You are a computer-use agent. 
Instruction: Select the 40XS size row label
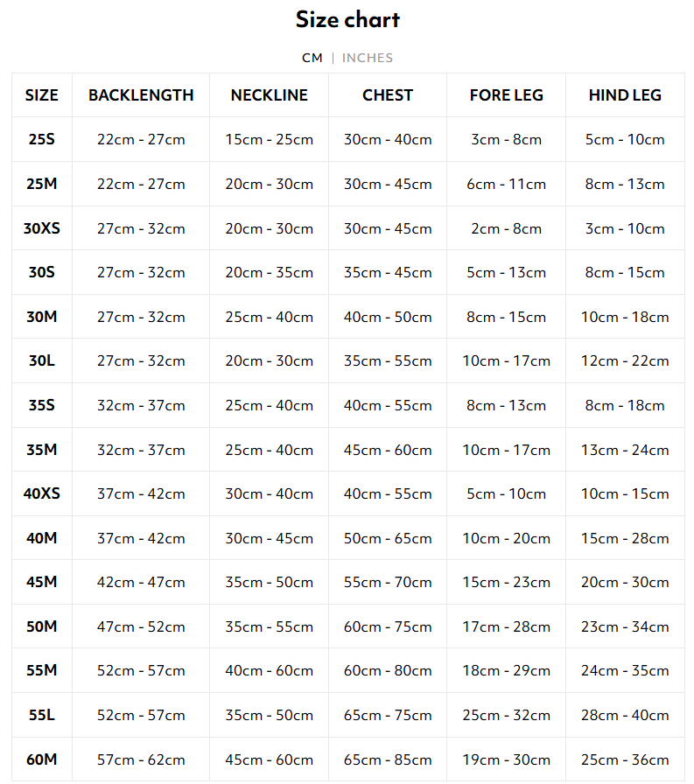click(41, 494)
